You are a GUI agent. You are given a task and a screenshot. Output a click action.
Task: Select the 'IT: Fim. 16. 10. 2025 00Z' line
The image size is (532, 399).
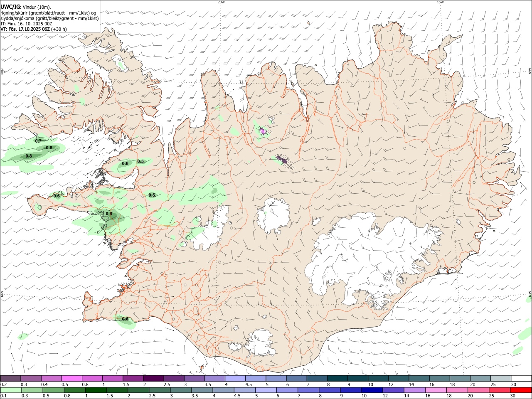coord(26,24)
